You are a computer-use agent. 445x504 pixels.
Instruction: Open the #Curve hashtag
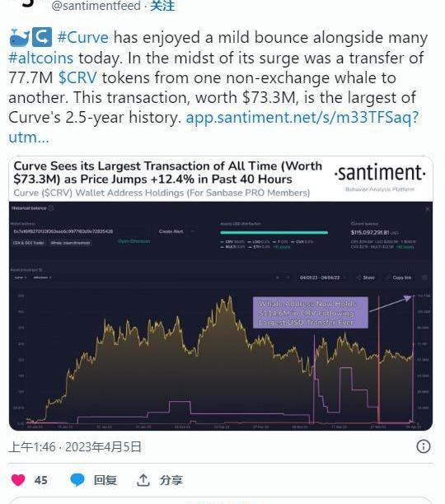(83, 37)
